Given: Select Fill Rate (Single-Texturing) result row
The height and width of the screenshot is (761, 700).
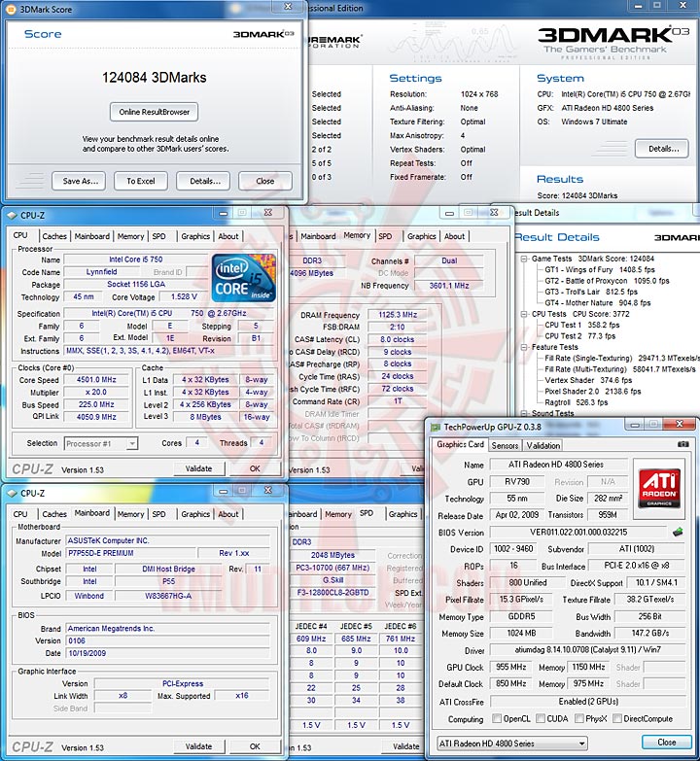Looking at the screenshot, I should tap(622, 359).
